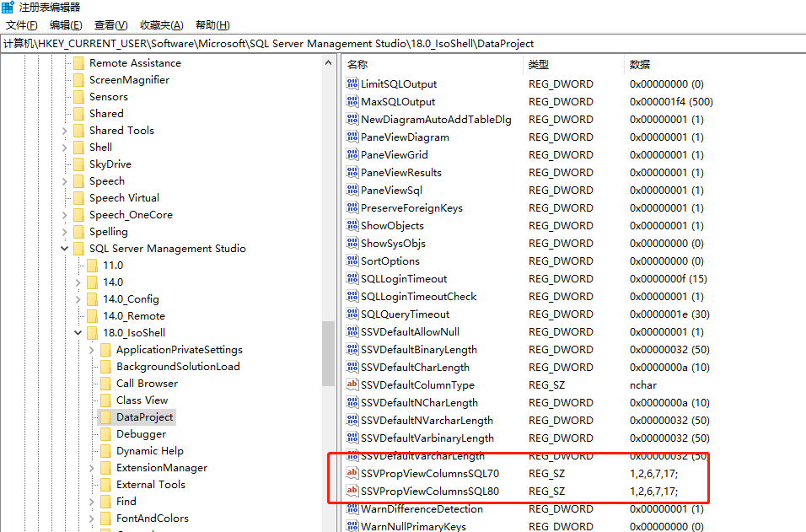The width and height of the screenshot is (806, 532).
Task: Select the SkyDrive key
Action: click(110, 164)
